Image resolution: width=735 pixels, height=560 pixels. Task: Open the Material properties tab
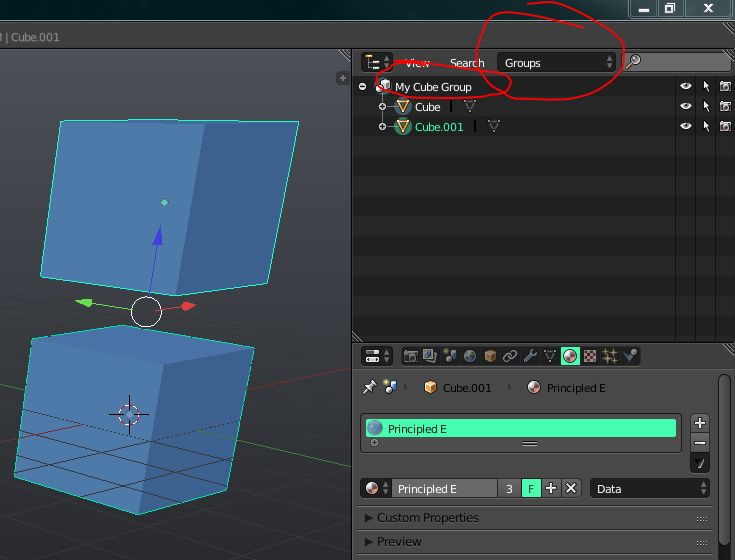pos(570,357)
